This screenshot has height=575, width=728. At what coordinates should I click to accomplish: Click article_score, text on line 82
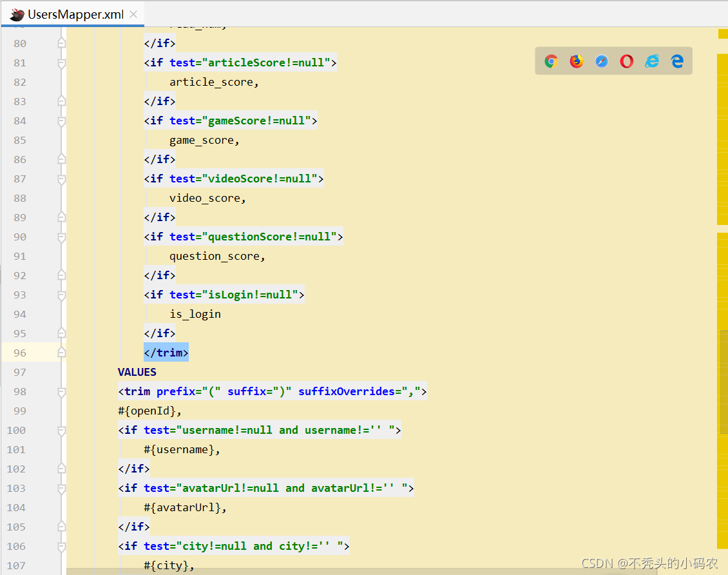(214, 83)
